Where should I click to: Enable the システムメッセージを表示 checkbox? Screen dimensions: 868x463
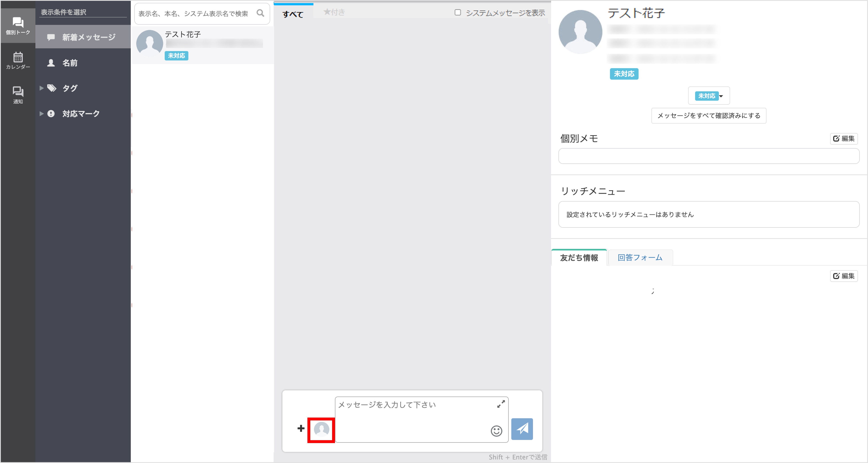(x=457, y=13)
